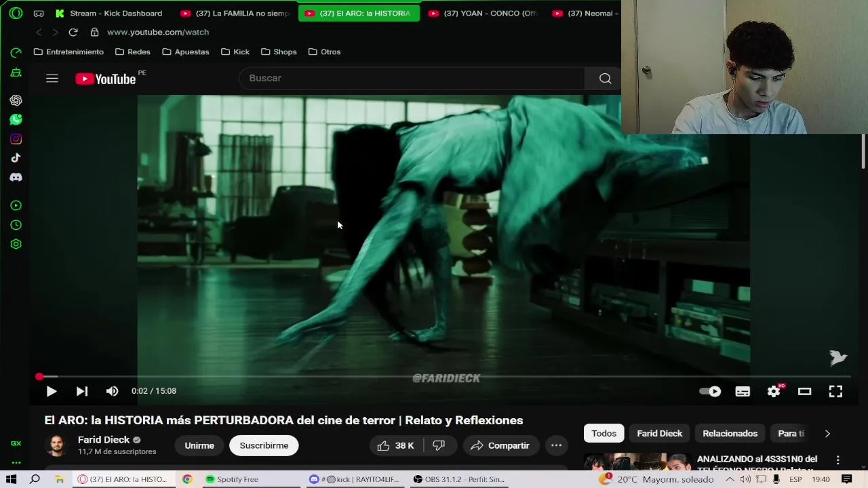Skip to the next video
The height and width of the screenshot is (488, 868).
click(x=81, y=391)
